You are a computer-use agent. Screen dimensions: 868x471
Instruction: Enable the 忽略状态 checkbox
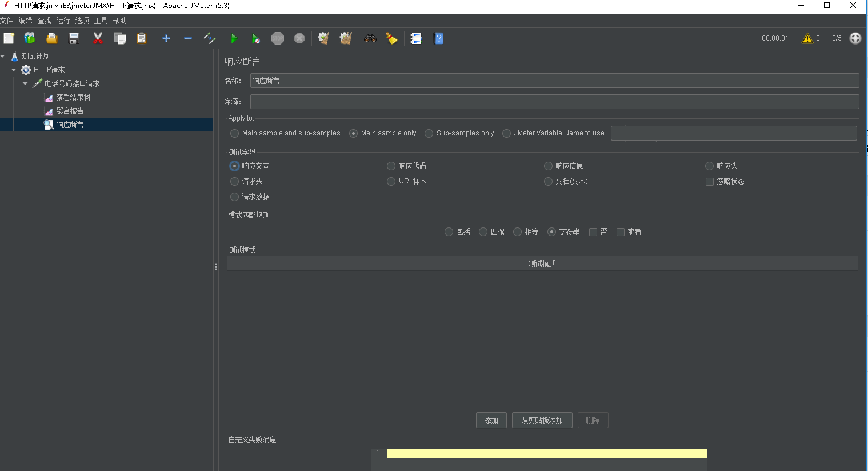tap(725, 181)
